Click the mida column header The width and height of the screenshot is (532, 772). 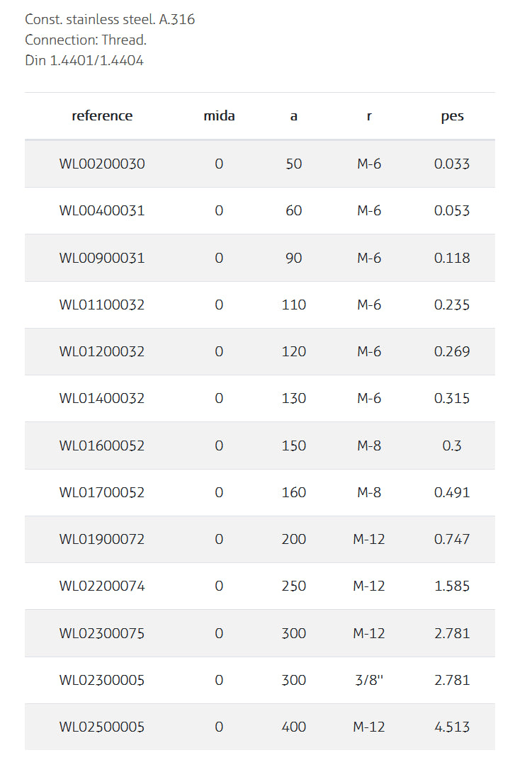tap(219, 115)
